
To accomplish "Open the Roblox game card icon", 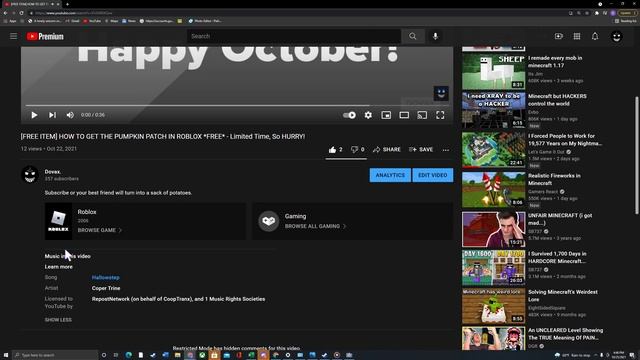I will pos(58,221).
